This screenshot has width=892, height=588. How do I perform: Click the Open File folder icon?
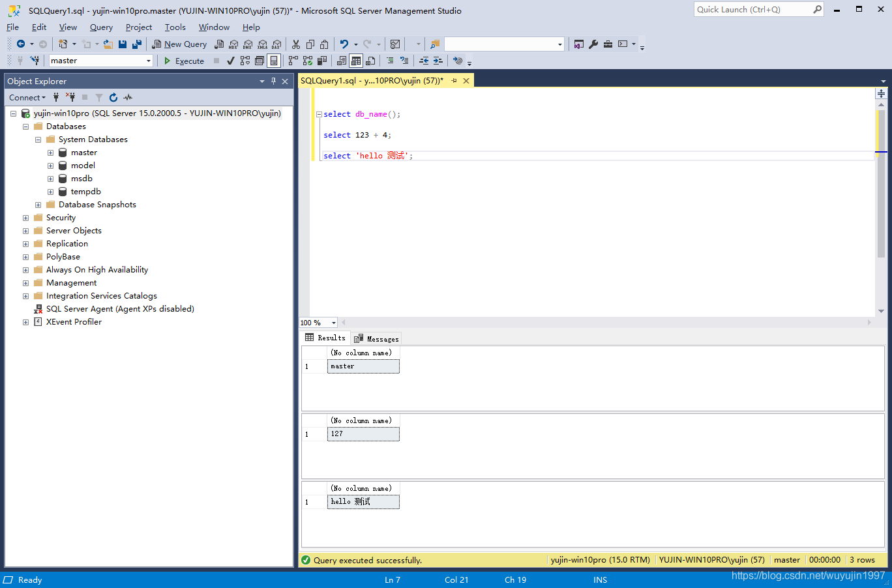pyautogui.click(x=108, y=44)
